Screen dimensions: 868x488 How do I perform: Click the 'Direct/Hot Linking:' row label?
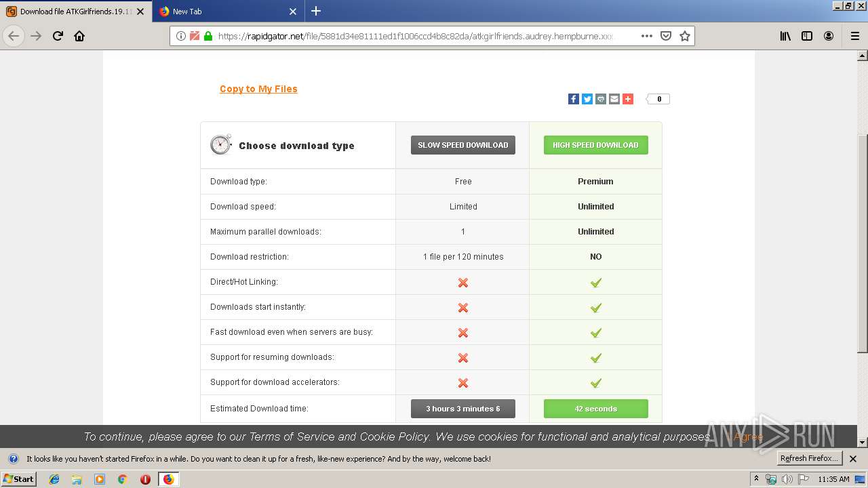tap(244, 282)
